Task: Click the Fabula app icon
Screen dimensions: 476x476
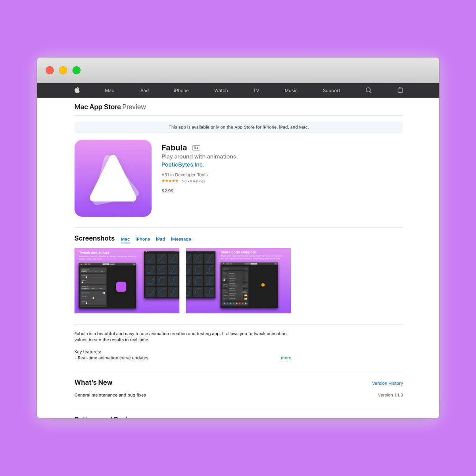Action: 113,178
